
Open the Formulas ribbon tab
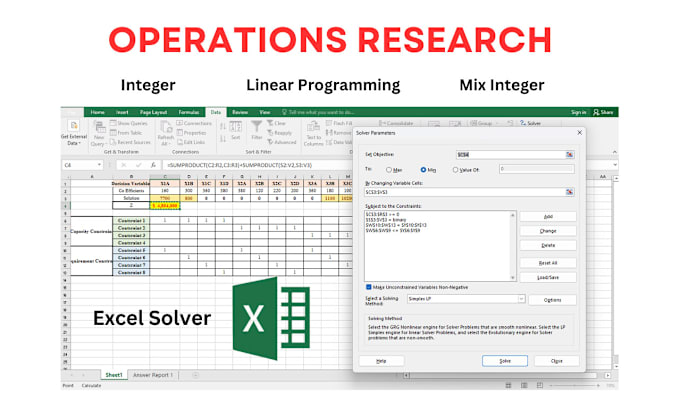(189, 112)
